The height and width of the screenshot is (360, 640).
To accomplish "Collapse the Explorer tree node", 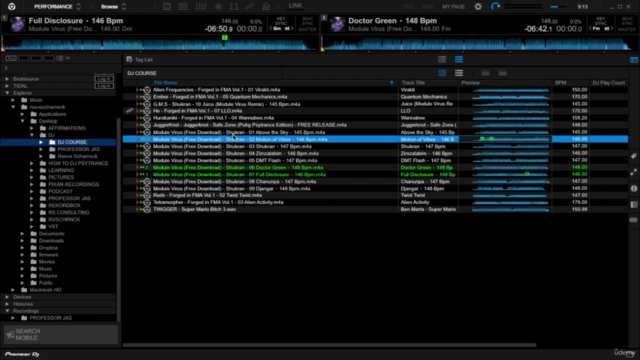I will tap(7, 93).
